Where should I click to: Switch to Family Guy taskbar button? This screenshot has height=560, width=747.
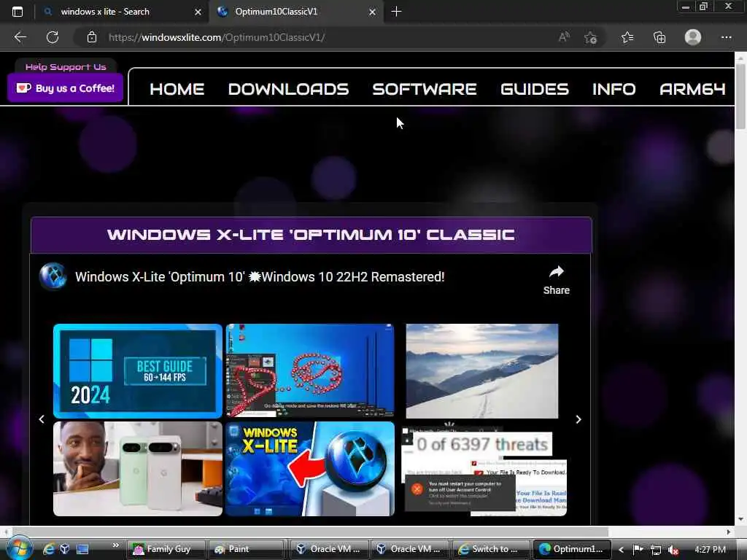pos(166,549)
